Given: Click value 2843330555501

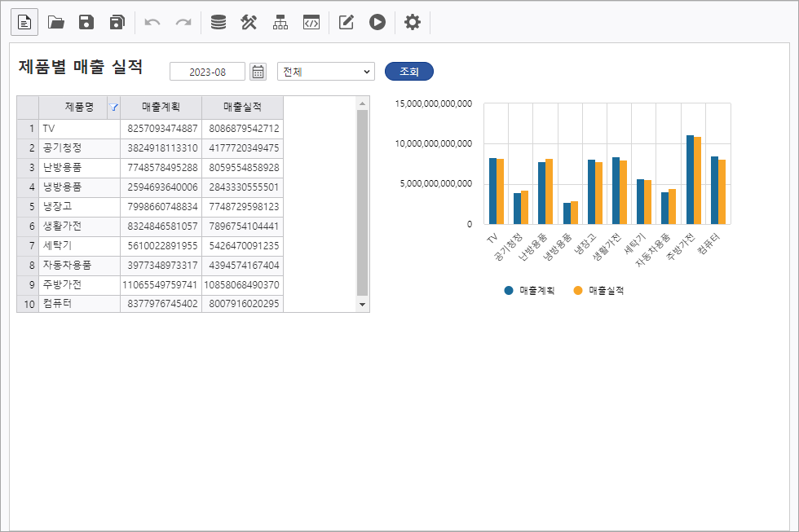Looking at the screenshot, I should tap(244, 187).
